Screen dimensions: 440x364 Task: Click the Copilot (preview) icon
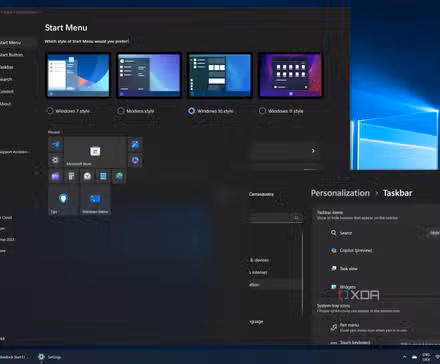[333, 250]
